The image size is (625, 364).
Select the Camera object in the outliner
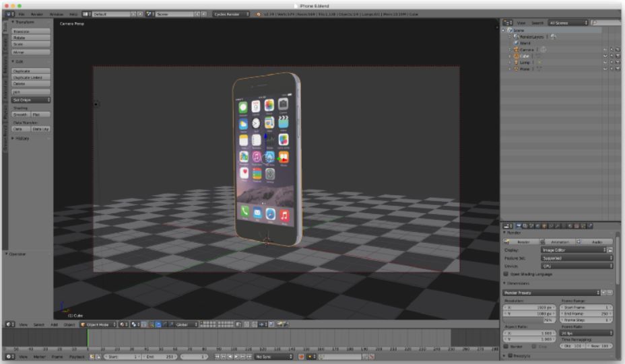(x=527, y=49)
